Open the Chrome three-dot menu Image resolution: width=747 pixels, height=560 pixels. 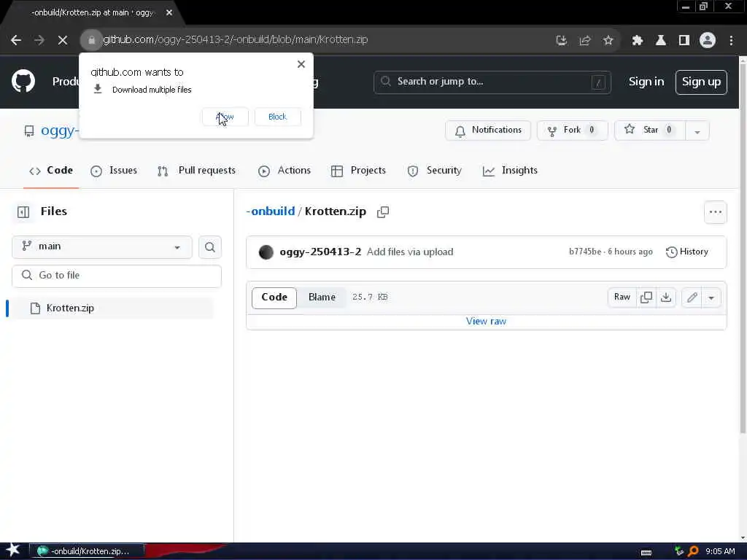point(731,41)
